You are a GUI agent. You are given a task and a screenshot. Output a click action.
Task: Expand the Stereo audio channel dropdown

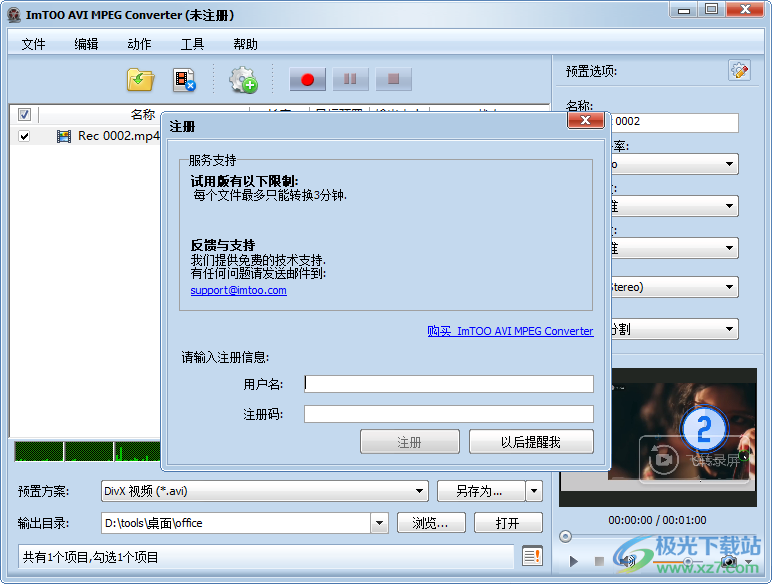click(x=729, y=287)
